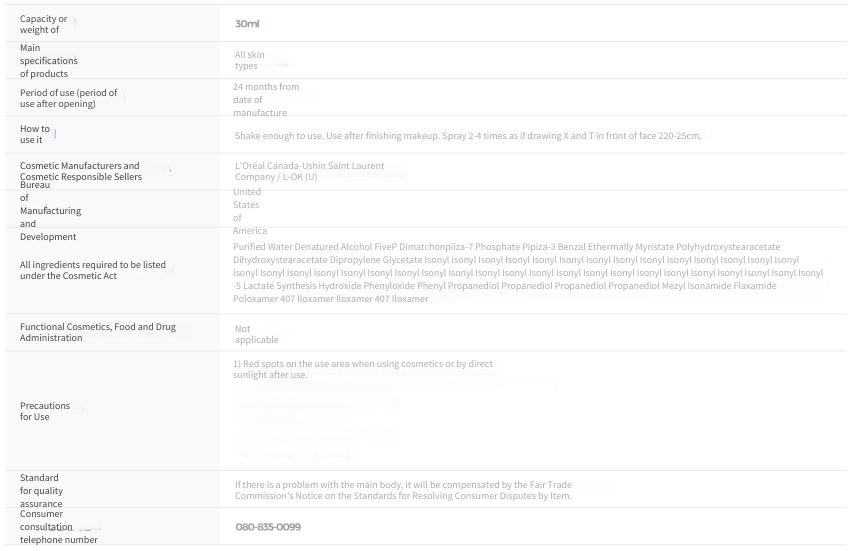Screen dimensions: 860x551
Task: Select the 'Bureau of Manufacturing and Development' label
Action: tap(50, 211)
